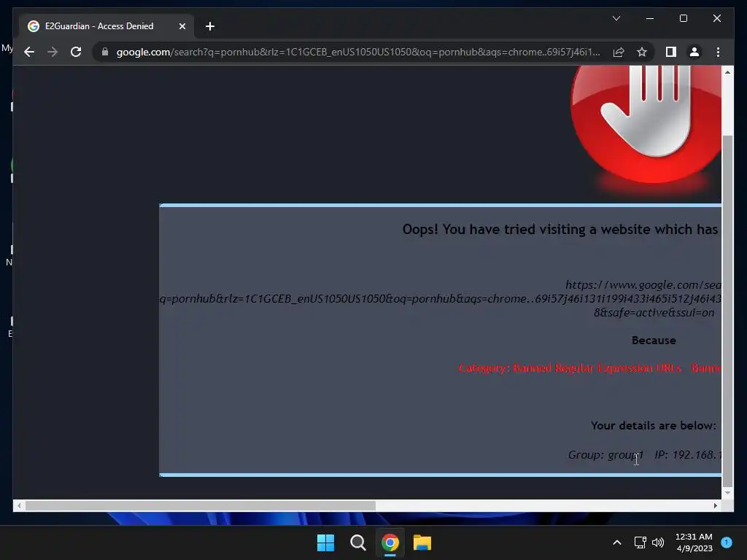Screen dimensions: 747x560
Task: Click the scroll down arrow
Action: (x=727, y=493)
